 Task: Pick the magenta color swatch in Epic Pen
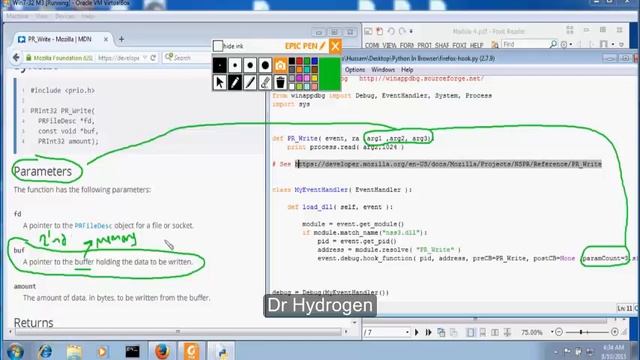tap(299, 78)
